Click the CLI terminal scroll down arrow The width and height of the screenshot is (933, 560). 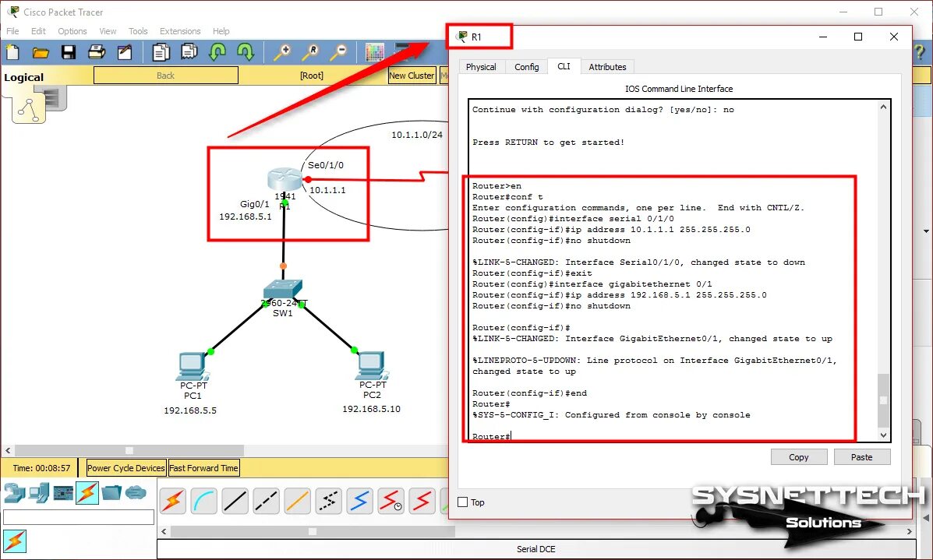click(x=883, y=435)
